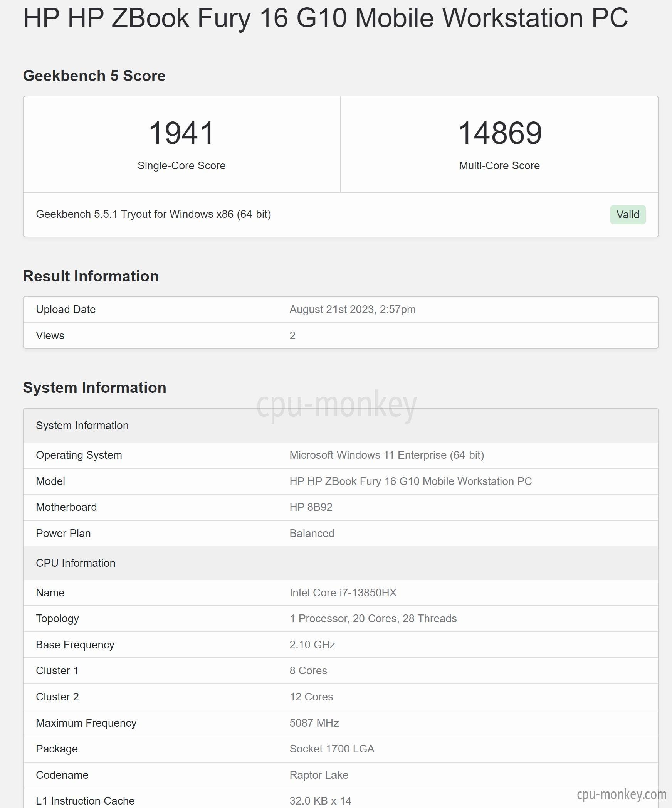This screenshot has width=672, height=808.
Task: Click the Codename Raptor Lake value
Action: tap(319, 775)
